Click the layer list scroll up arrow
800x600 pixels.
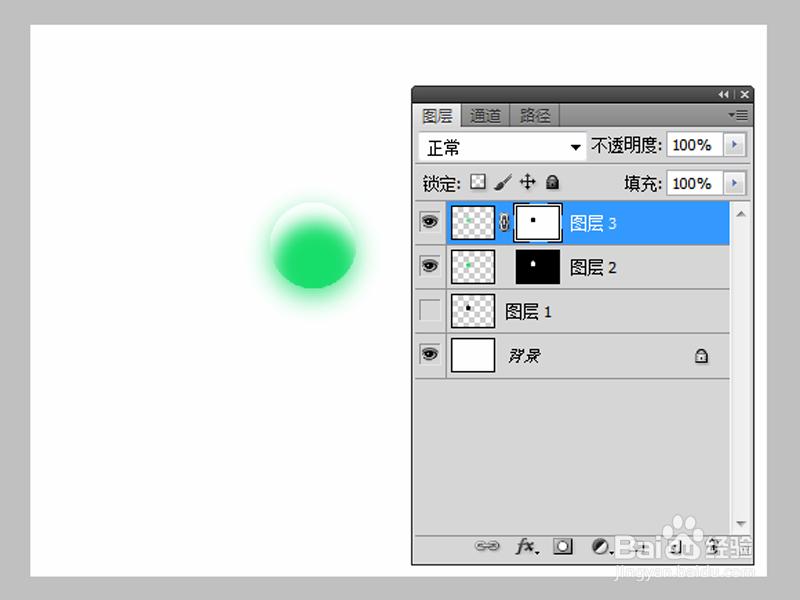point(741,214)
